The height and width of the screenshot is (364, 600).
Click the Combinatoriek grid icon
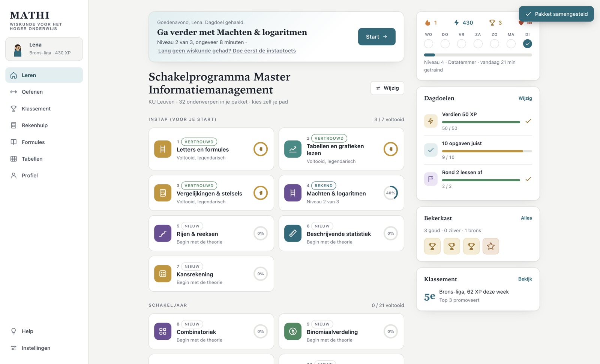pos(163,331)
